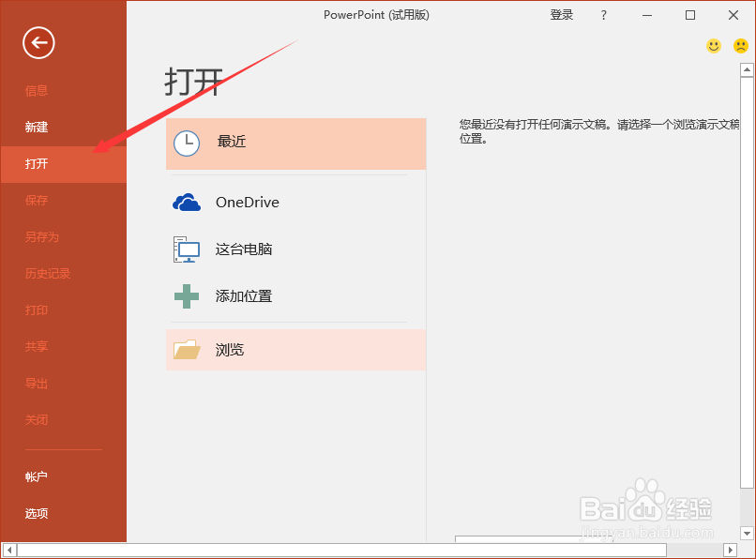
Task: Send a smile with the happy face icon
Action: click(714, 46)
